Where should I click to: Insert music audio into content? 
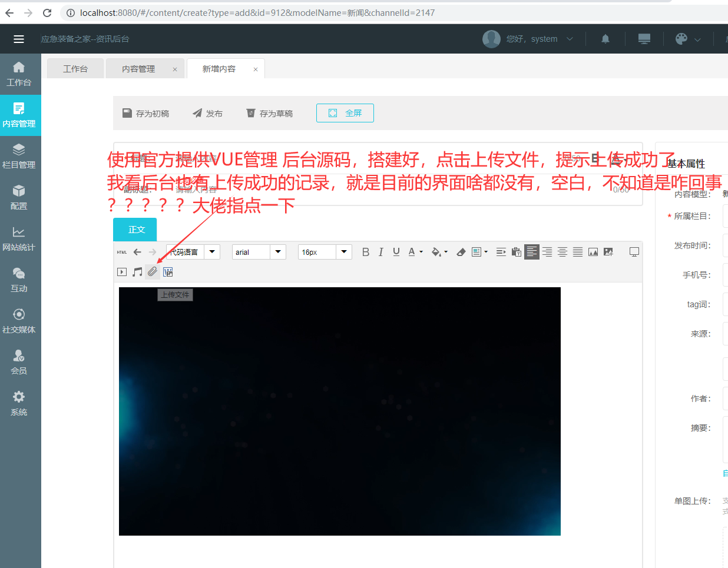[x=137, y=272]
